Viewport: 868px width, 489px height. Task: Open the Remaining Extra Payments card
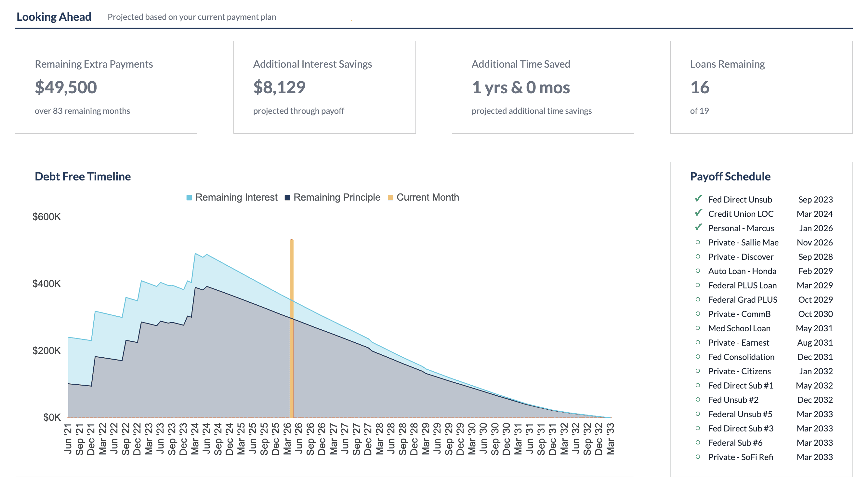(106, 87)
